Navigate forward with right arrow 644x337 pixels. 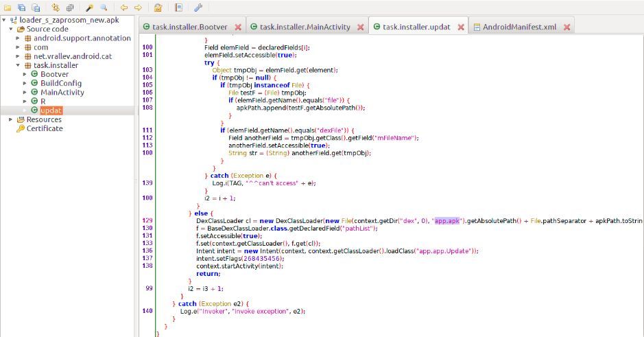click(138, 8)
